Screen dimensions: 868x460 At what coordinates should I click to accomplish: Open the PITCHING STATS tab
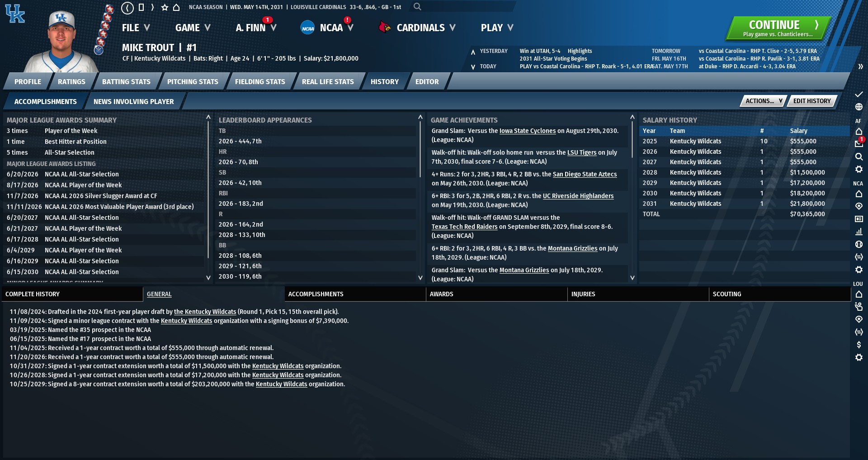(193, 82)
